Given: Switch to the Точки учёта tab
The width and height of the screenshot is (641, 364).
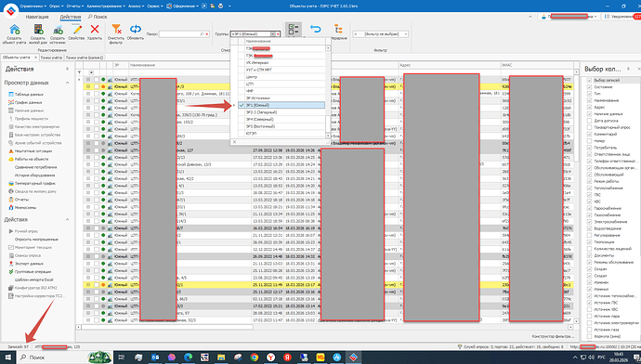Looking at the screenshot, I should 51,58.
